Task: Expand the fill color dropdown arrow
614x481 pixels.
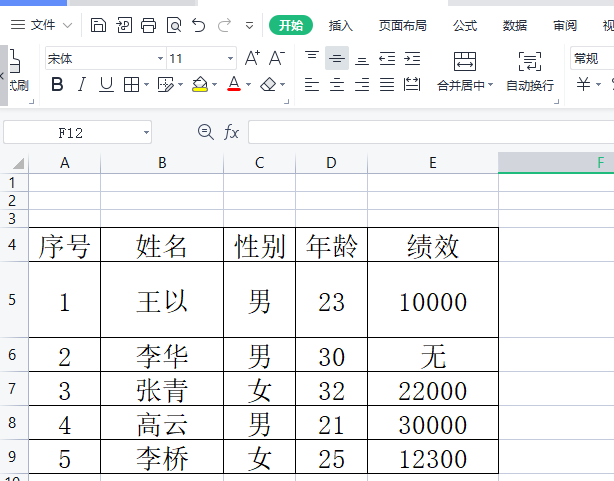Action: click(x=215, y=84)
